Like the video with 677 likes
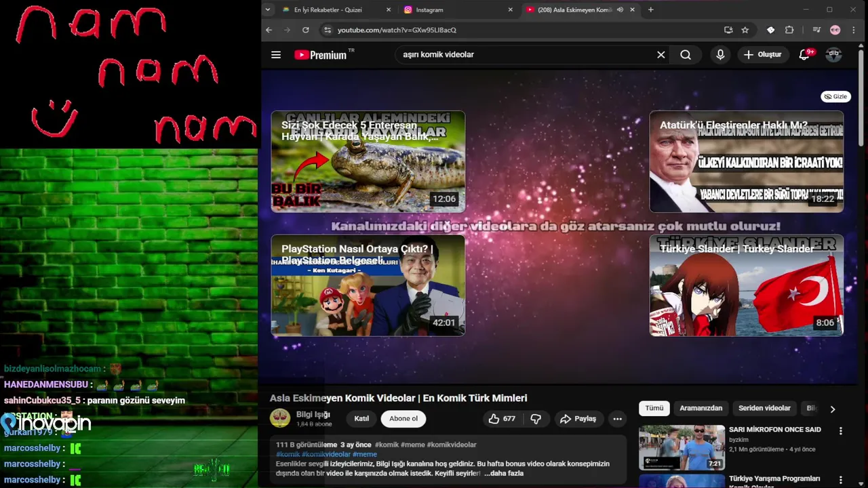 pos(502,419)
